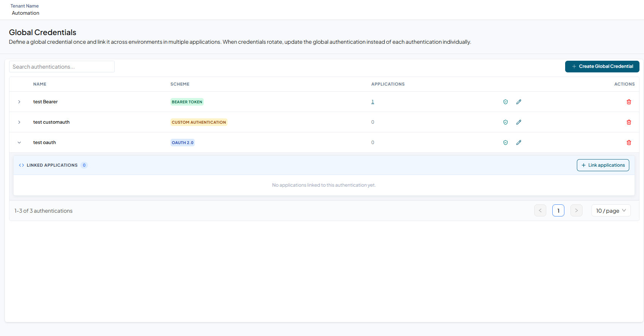Viewport: 644px width, 336px height.
Task: Open the linked applications count 1 link
Action: (x=373, y=102)
